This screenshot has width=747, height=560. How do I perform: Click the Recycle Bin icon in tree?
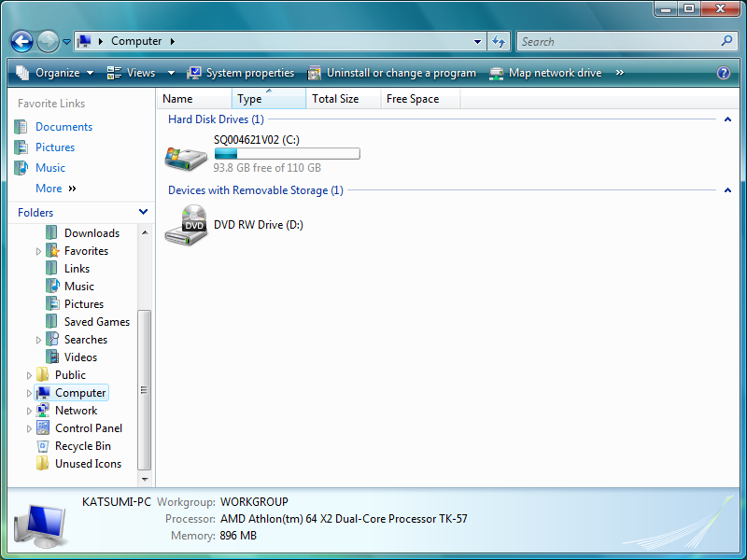click(x=42, y=446)
